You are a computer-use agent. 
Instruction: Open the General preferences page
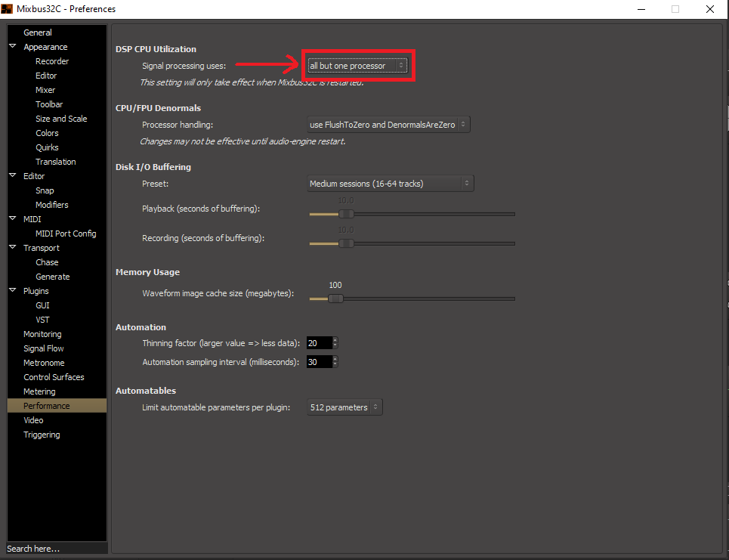pyautogui.click(x=38, y=32)
